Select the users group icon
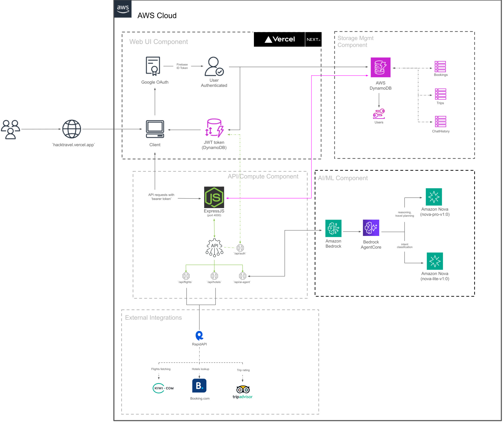The image size is (504, 432). coord(11,129)
